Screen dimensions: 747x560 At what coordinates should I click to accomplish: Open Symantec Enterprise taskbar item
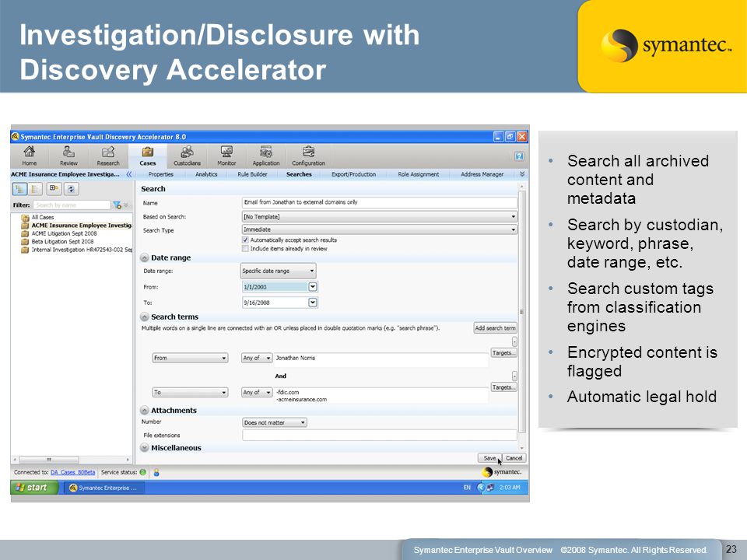(103, 488)
